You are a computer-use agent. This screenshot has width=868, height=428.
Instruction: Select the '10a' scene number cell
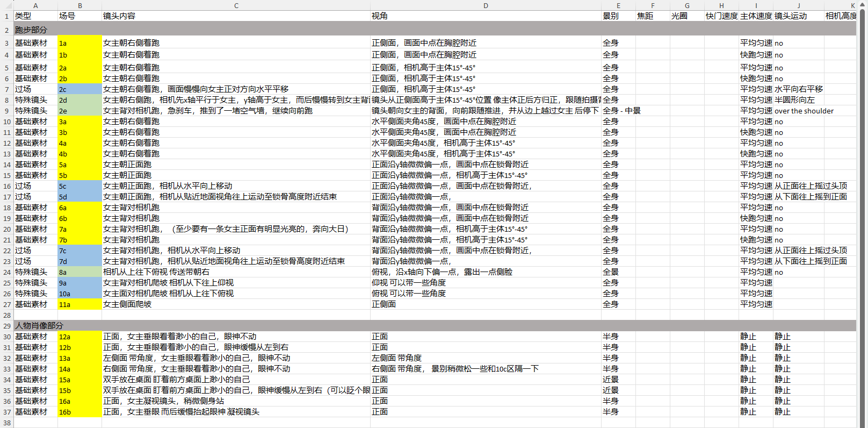click(x=79, y=294)
